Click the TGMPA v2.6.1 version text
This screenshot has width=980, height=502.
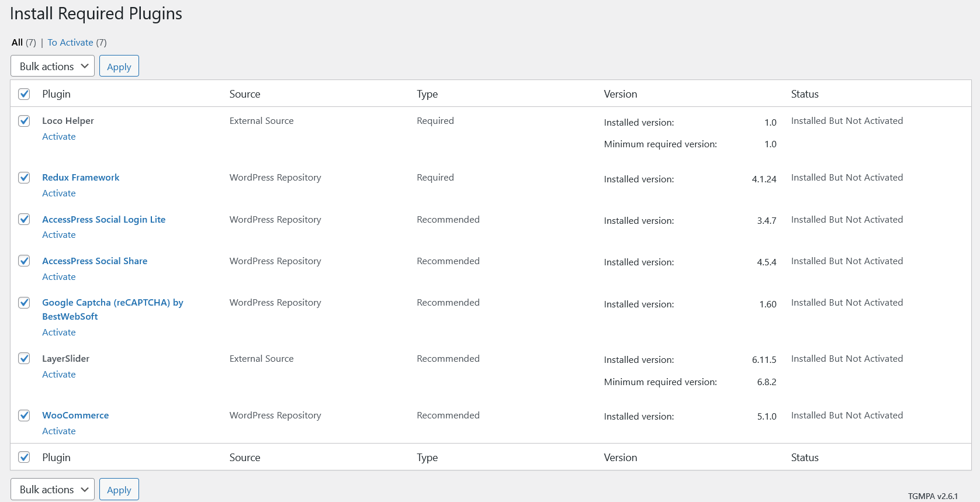[x=933, y=496]
